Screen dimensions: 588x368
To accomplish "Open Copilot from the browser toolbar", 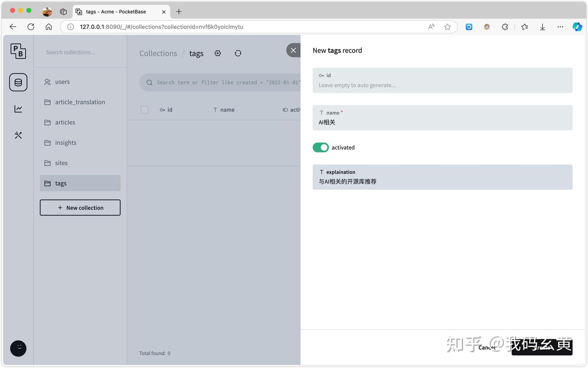I will [x=577, y=27].
